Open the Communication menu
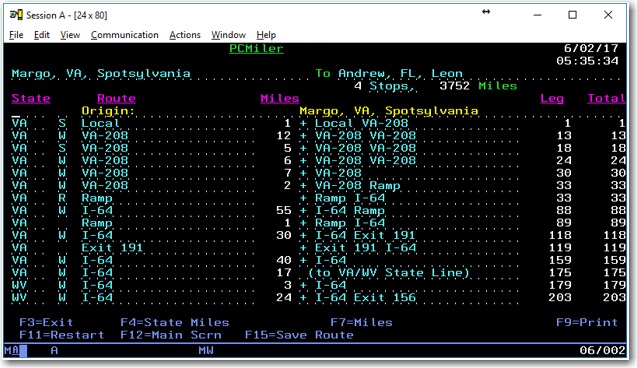 pos(124,35)
